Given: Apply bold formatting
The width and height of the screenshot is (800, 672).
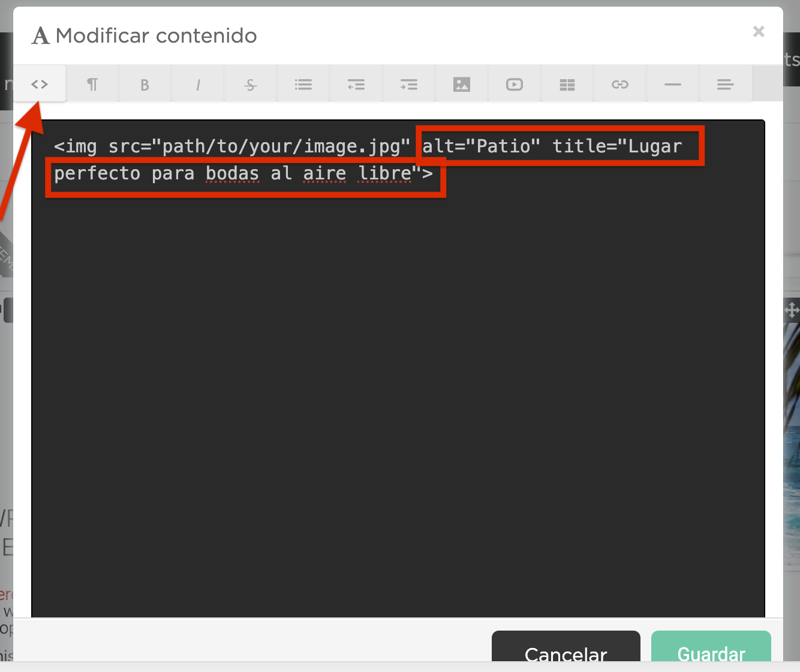Looking at the screenshot, I should point(145,83).
